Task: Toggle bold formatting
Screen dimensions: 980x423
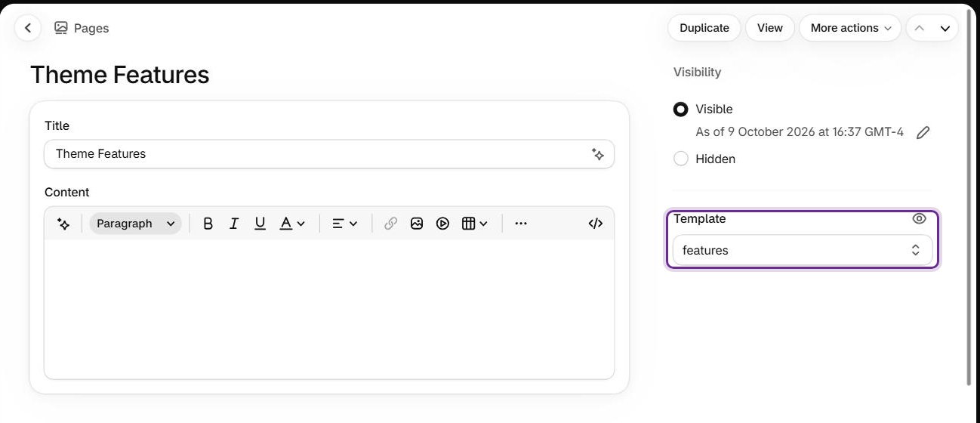Action: click(208, 224)
